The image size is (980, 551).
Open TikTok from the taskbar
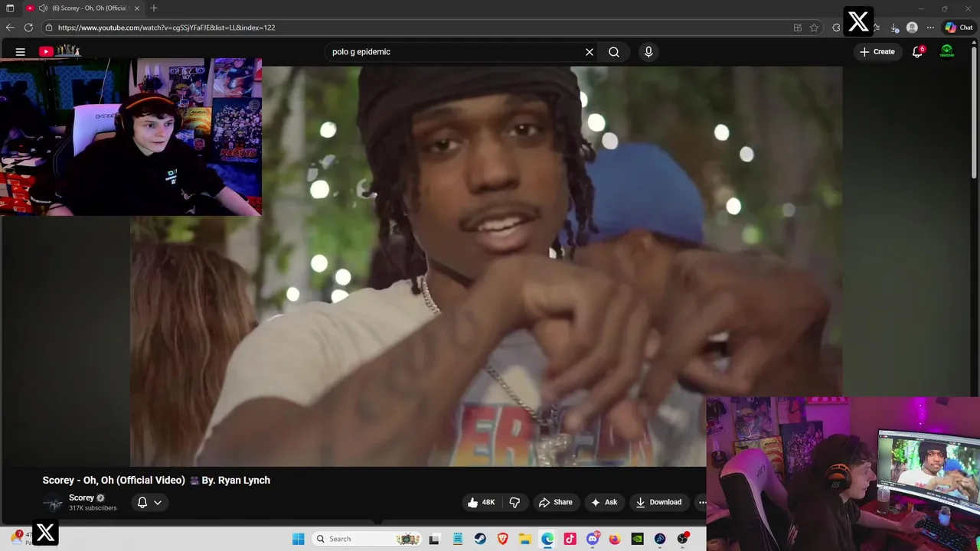click(x=570, y=539)
